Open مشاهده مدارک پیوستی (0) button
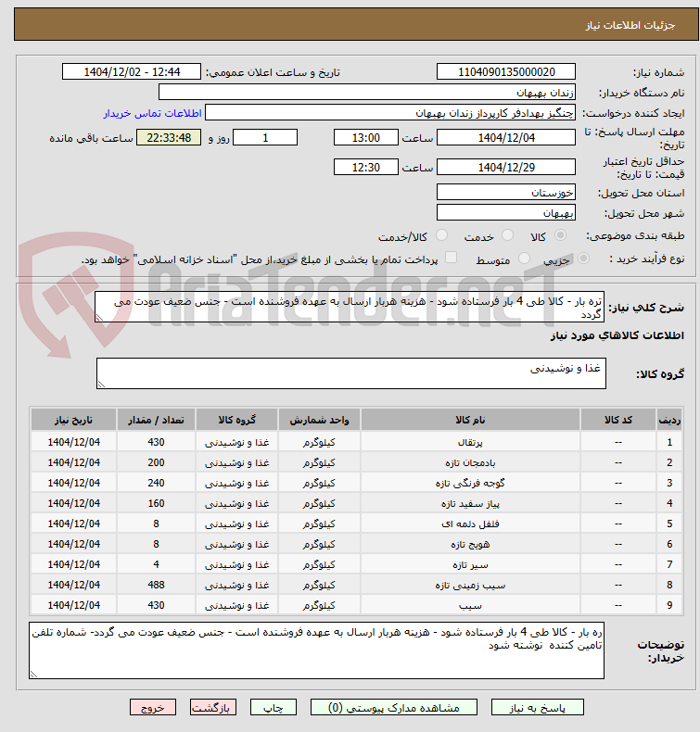This screenshot has height=732, width=700. (394, 707)
